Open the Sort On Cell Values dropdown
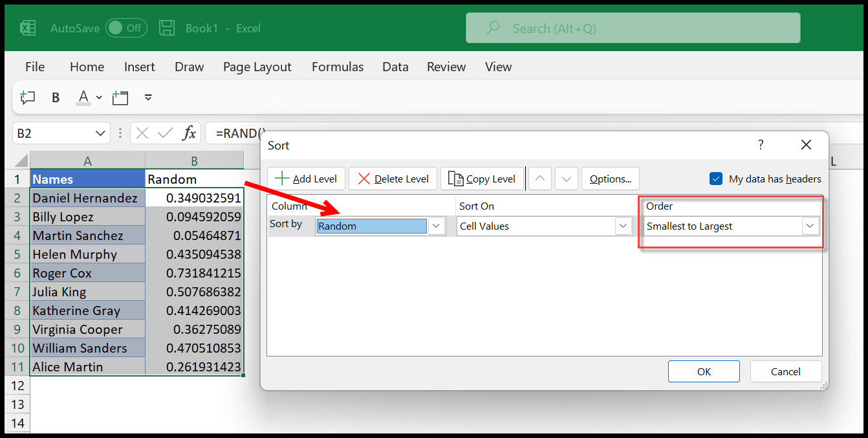 624,226
